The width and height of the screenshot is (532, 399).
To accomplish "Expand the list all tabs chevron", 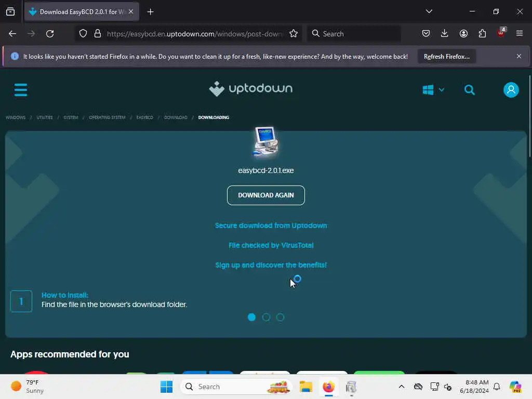I will [x=429, y=11].
